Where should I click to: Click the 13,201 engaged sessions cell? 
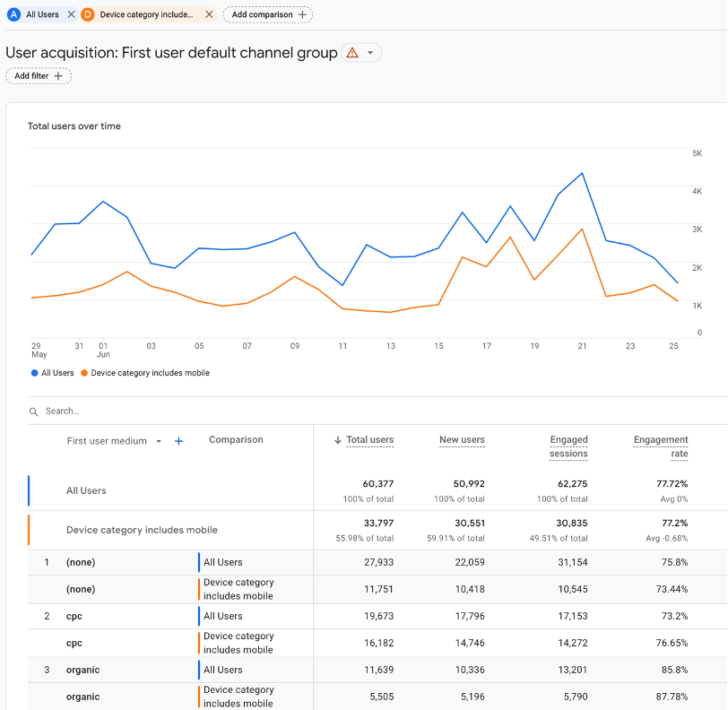point(573,670)
